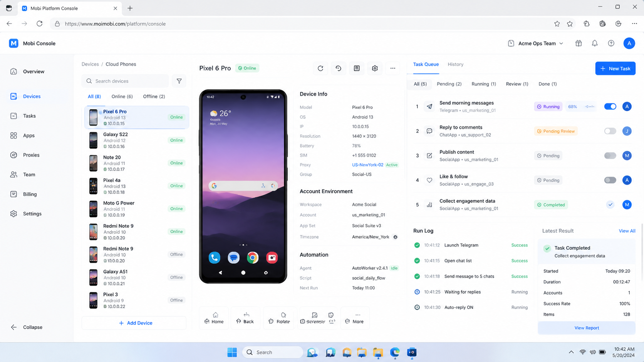Enable the Reply to comments toggle
The width and height of the screenshot is (644, 362).
[610, 131]
